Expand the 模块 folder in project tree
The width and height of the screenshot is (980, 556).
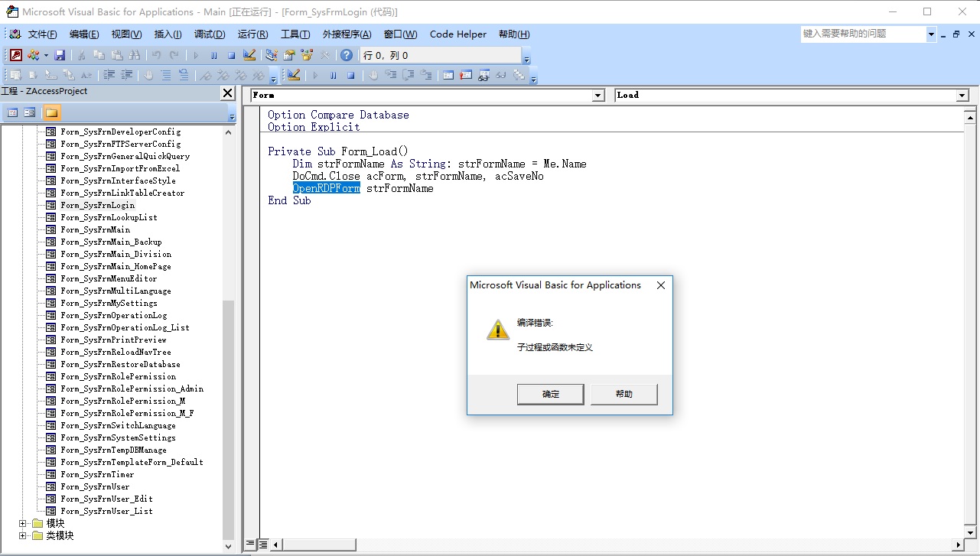pos(23,523)
